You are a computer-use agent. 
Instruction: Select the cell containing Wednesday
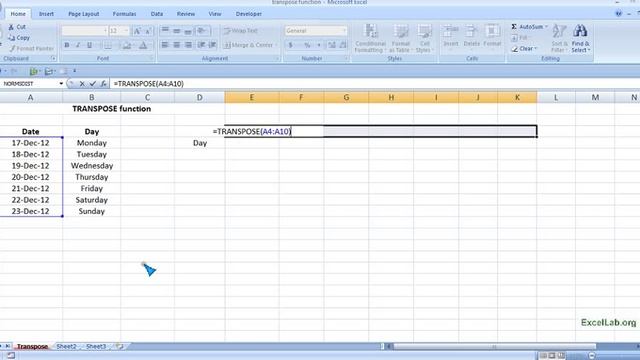pos(92,166)
